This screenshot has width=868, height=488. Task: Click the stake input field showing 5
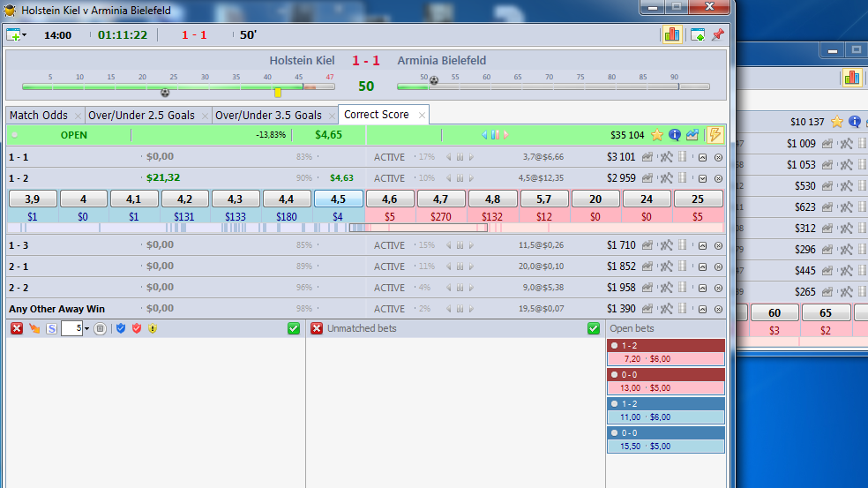[72, 328]
